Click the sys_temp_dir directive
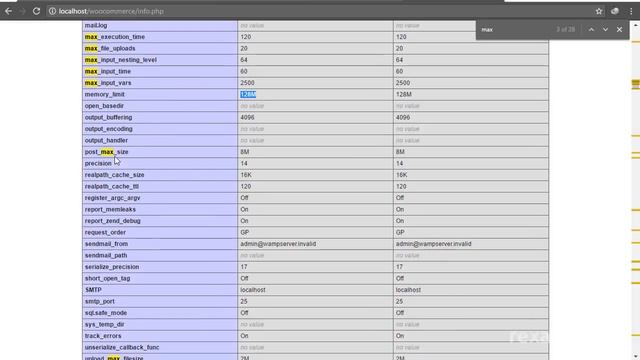 point(104,324)
